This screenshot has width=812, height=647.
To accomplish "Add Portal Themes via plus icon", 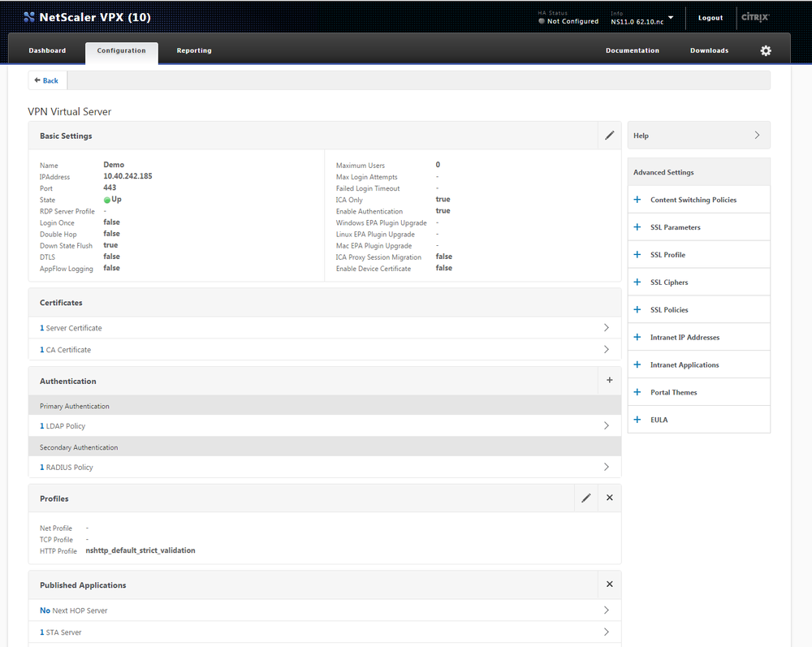I will [x=637, y=392].
